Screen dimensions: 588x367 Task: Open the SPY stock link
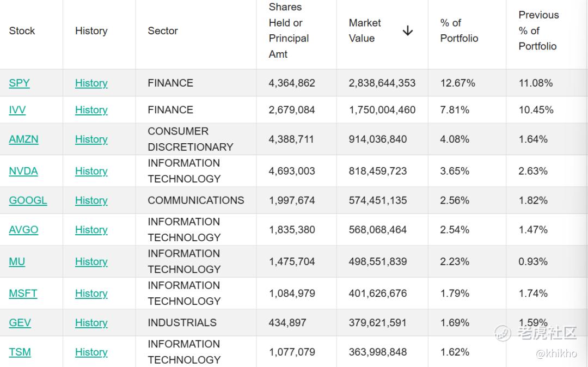(x=19, y=83)
